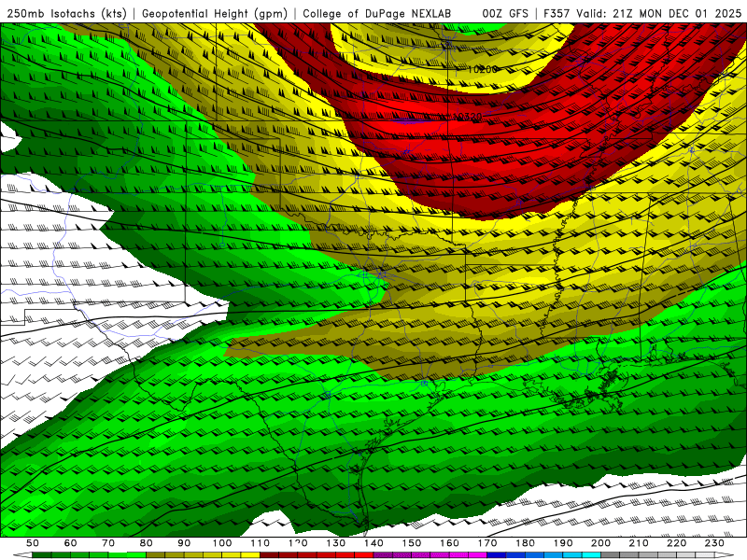Click the 170 value on the legend

(487, 543)
